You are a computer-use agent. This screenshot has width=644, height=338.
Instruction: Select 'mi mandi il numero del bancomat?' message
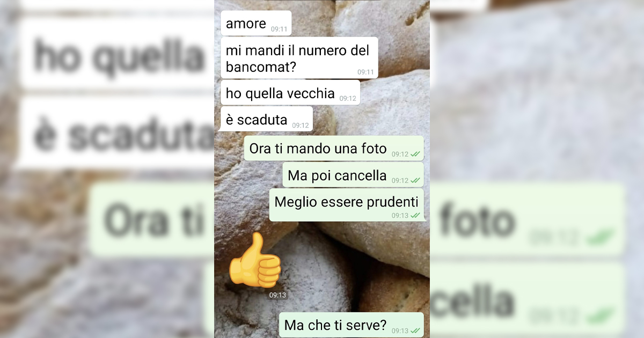tap(299, 57)
